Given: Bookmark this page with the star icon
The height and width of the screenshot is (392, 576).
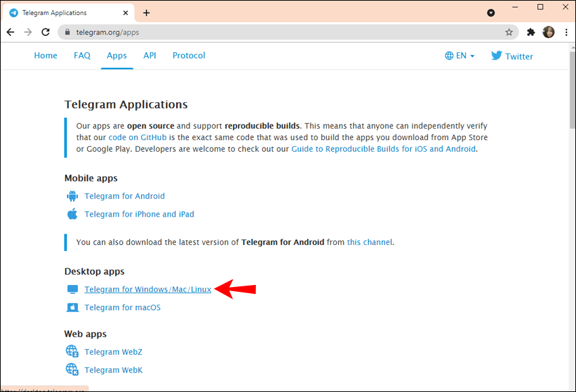Looking at the screenshot, I should coord(509,32).
